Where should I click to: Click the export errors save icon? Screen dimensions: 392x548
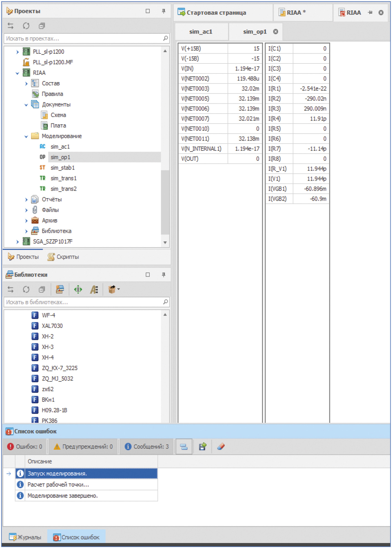pyautogui.click(x=202, y=447)
